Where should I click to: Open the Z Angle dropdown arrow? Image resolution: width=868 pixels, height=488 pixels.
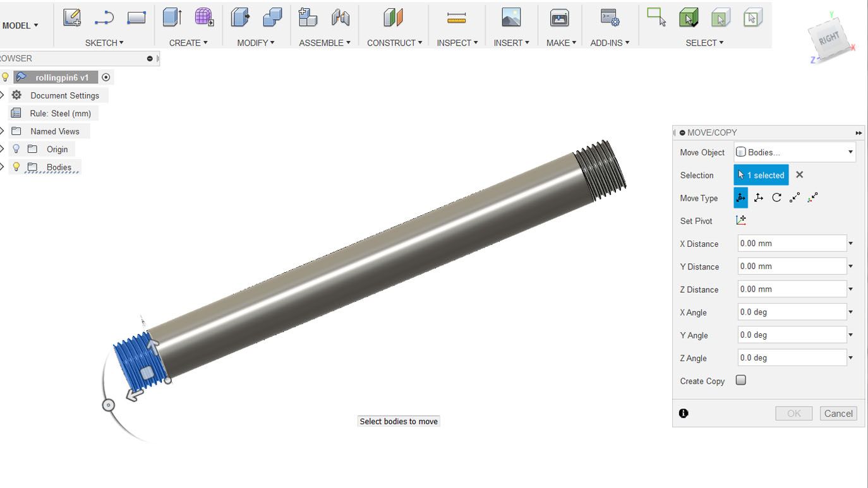(851, 357)
